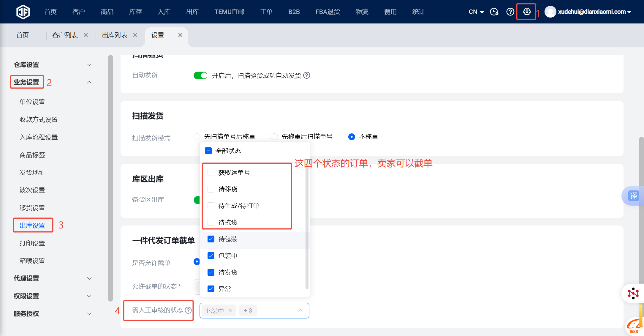
Task: Select 先扫描单号后称重 radio option
Action: (x=197, y=137)
